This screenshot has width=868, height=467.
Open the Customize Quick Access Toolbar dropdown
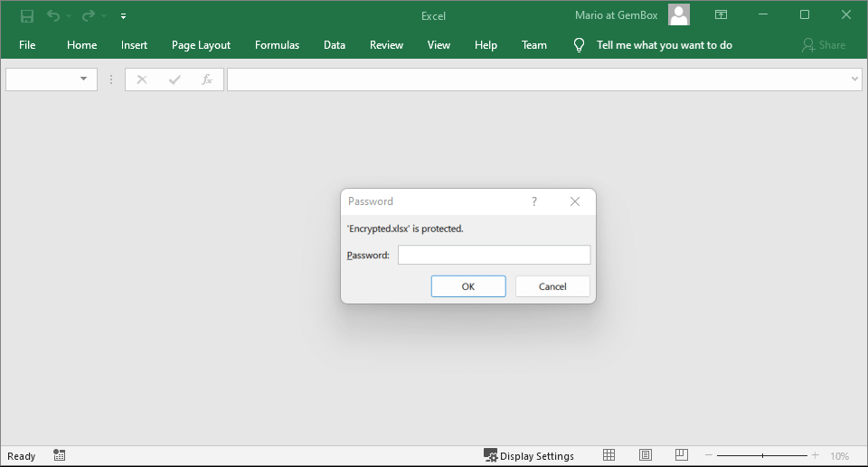(123, 15)
